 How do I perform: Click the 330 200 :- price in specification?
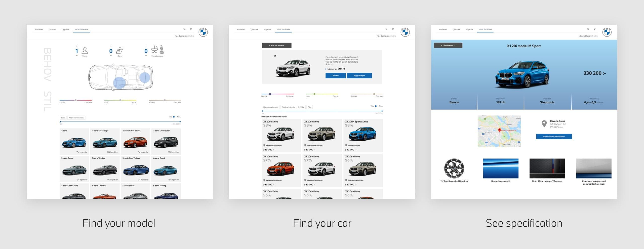pyautogui.click(x=595, y=73)
